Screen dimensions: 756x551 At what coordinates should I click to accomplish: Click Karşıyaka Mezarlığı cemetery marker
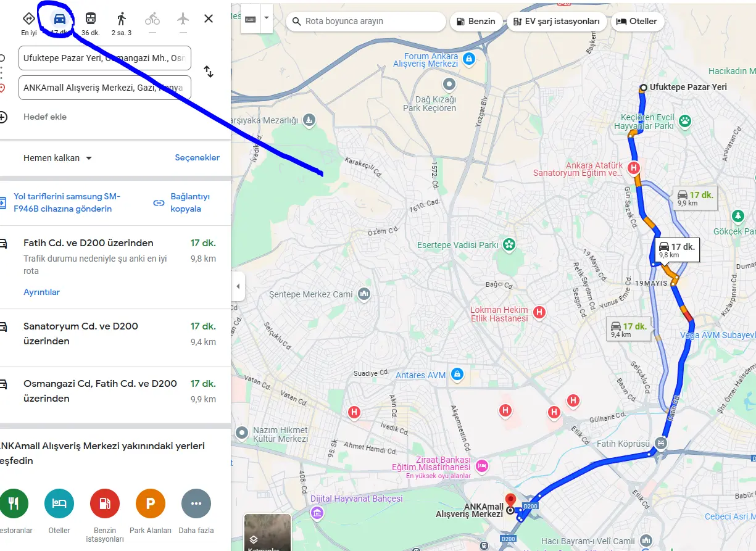pos(310,118)
